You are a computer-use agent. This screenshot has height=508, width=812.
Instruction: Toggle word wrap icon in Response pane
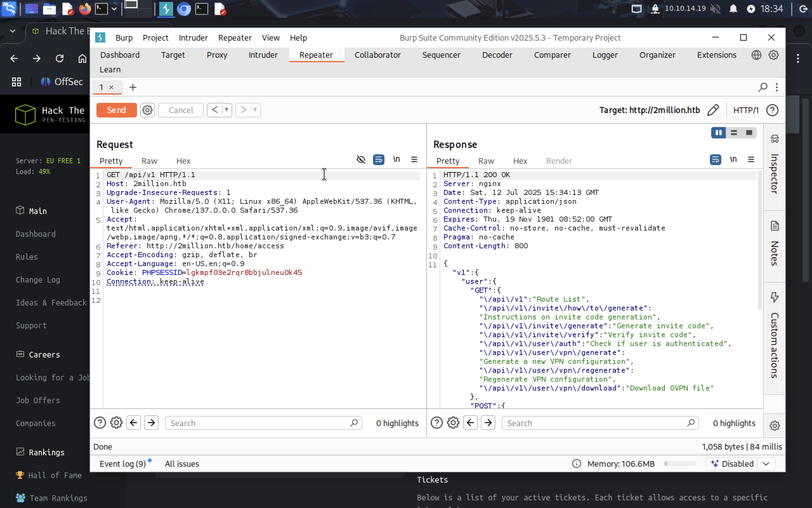coord(715,160)
